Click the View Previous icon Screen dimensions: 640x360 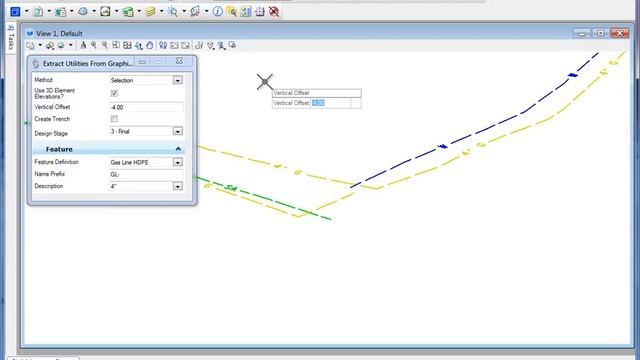click(x=174, y=45)
